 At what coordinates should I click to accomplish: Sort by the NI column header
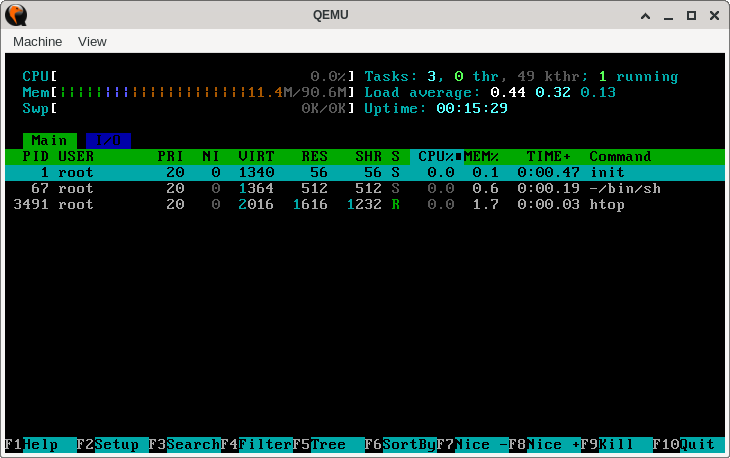211,157
